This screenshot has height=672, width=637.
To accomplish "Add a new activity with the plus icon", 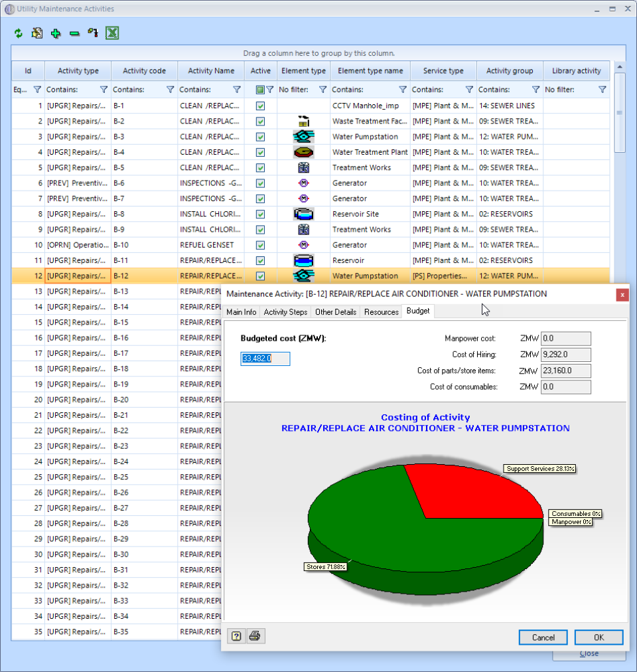I will 56,33.
